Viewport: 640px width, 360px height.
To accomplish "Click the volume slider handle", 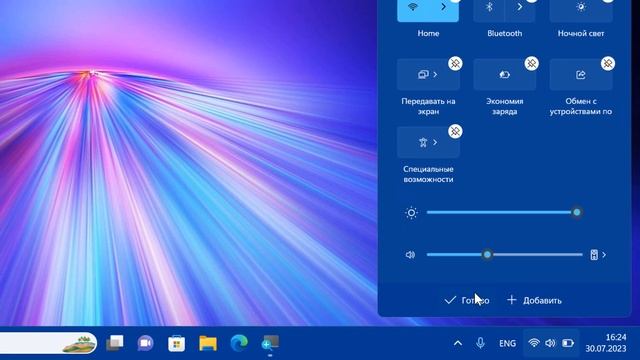I will click(x=487, y=255).
